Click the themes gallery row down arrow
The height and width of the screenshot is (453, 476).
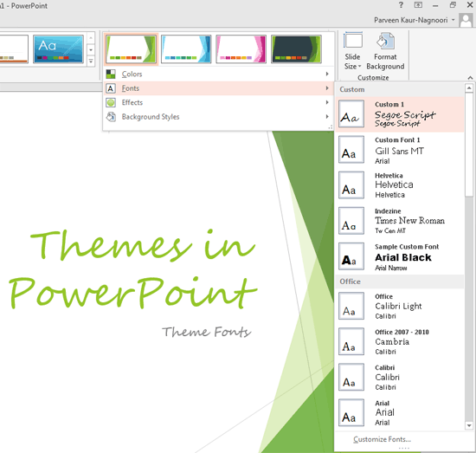coord(91,49)
